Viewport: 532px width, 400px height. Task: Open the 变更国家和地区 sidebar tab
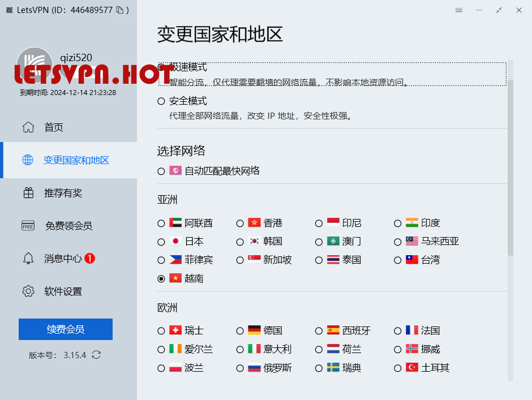[x=76, y=160]
